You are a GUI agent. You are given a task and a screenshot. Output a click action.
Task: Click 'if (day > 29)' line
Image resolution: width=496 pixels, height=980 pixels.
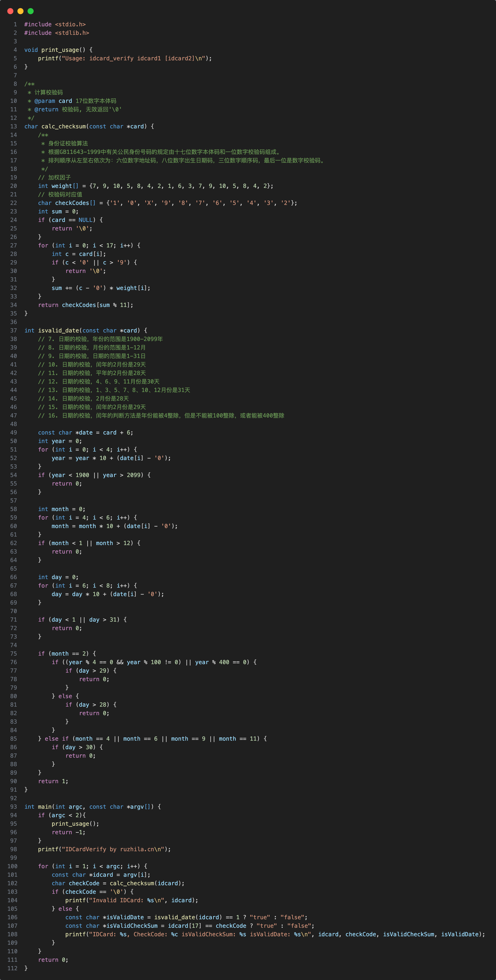pos(91,671)
